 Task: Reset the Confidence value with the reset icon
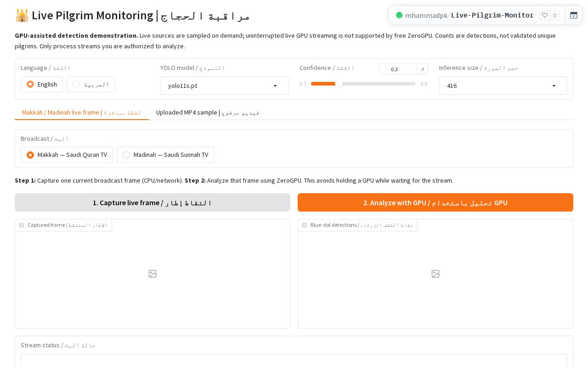(422, 69)
